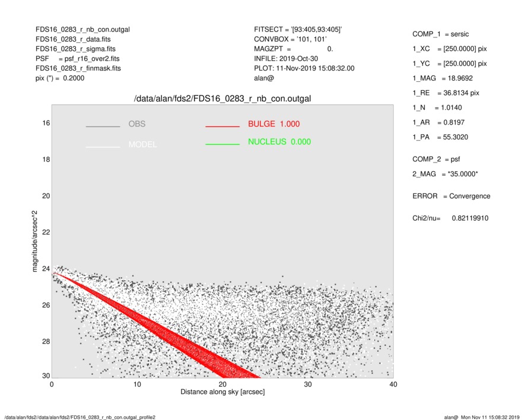Click the Distance along sky [arcsec] axis label
525x420 pixels.
(222, 392)
